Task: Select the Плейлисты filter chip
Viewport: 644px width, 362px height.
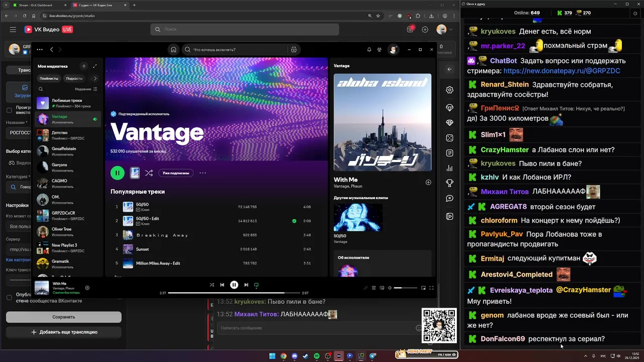Action: [49, 78]
